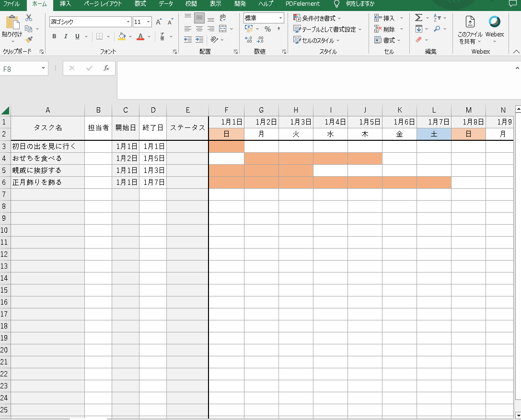Click the Webex icon in ribbon
The width and height of the screenshot is (521, 420).
coord(494,23)
